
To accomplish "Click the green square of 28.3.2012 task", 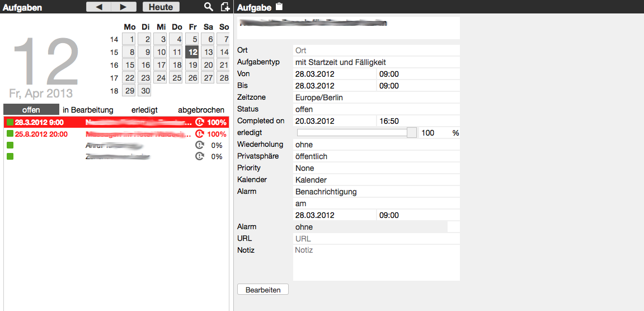I will click(x=10, y=122).
